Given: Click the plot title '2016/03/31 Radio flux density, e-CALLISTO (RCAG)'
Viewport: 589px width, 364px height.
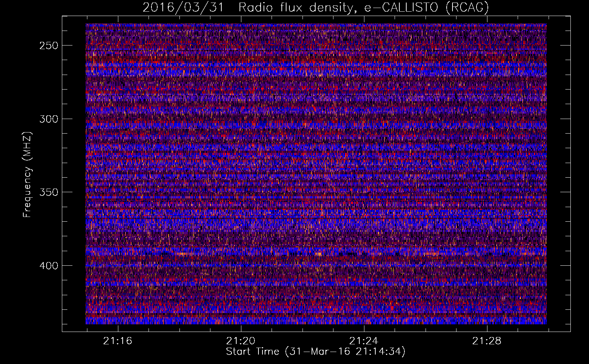Looking at the screenshot, I should 316,8.
